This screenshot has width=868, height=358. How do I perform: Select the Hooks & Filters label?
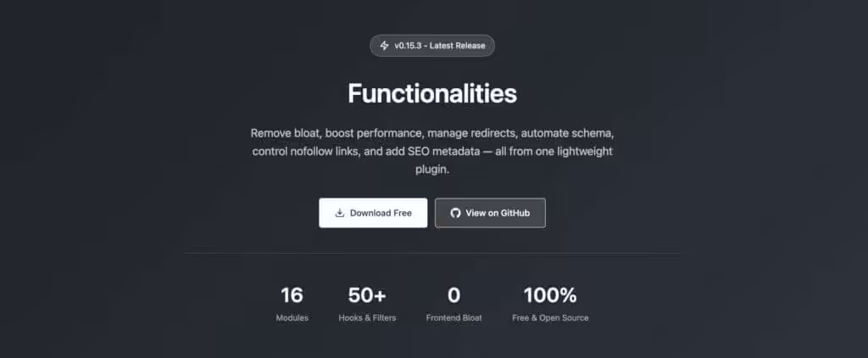click(367, 318)
